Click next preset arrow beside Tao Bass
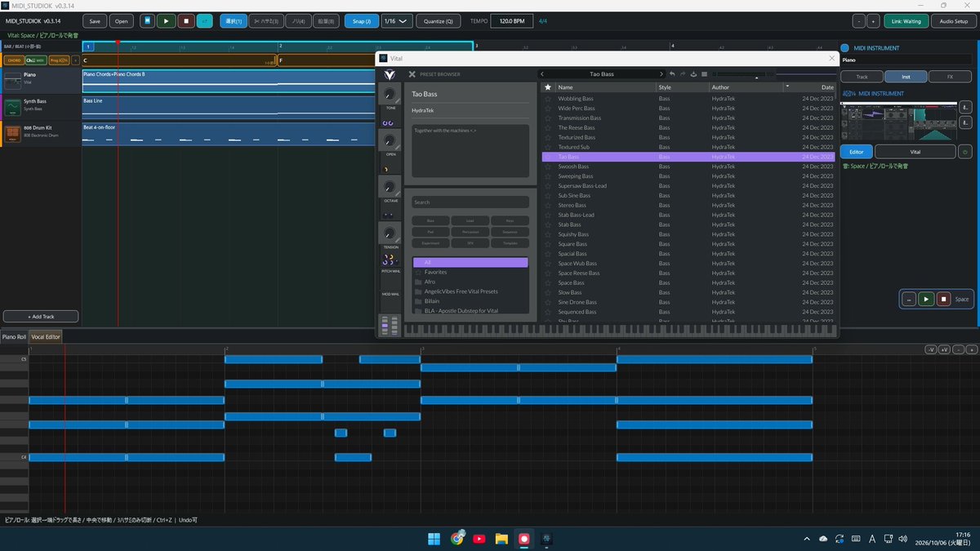 (x=661, y=74)
